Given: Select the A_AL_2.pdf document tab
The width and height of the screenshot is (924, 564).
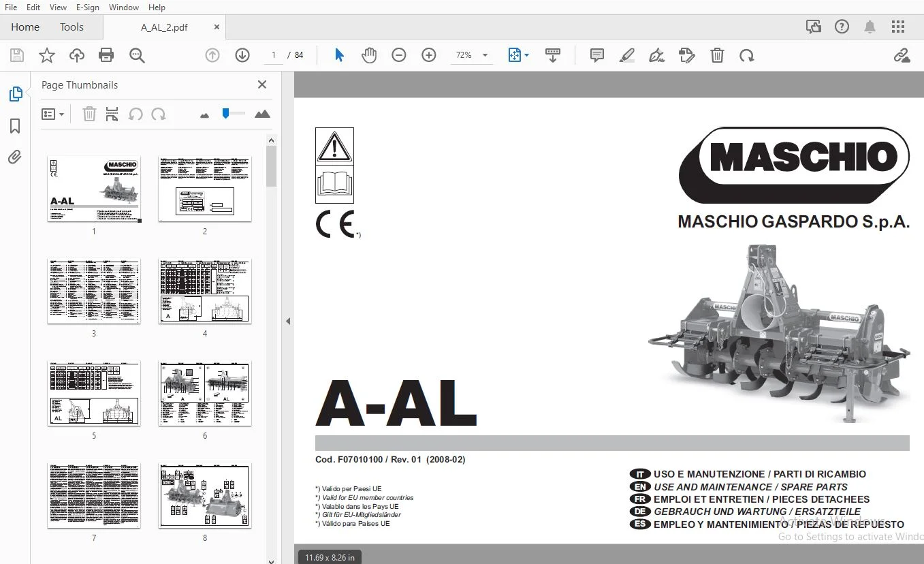Looking at the screenshot, I should 164,27.
